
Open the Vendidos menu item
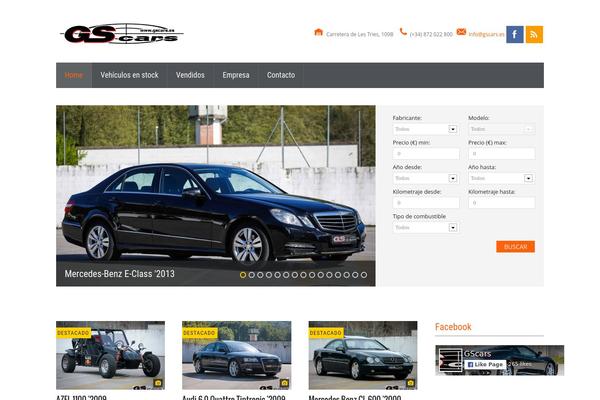pos(190,75)
